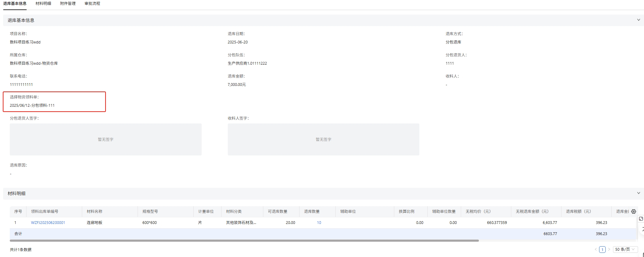Click the fullscreen expand icon beside table
This screenshot has height=257, width=644.
(641, 219)
